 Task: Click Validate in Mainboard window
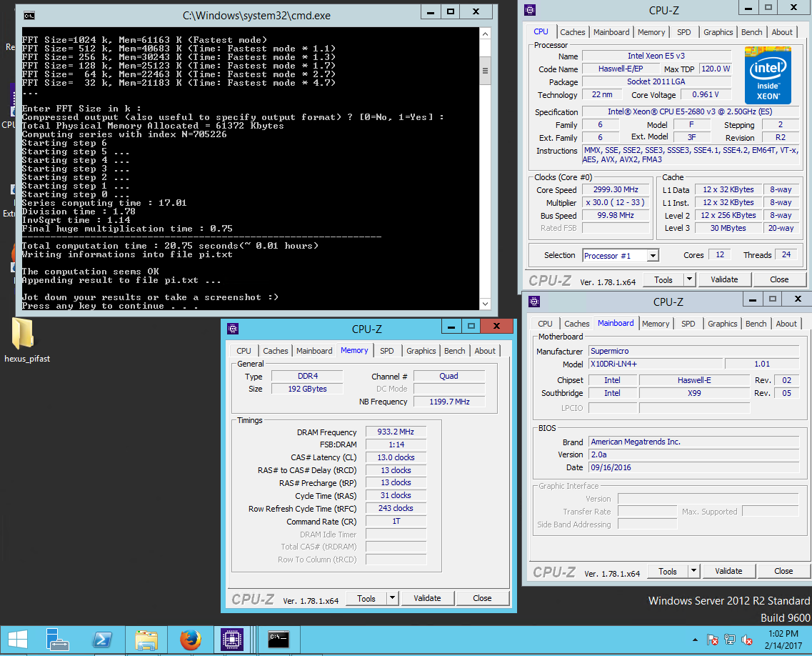728,572
